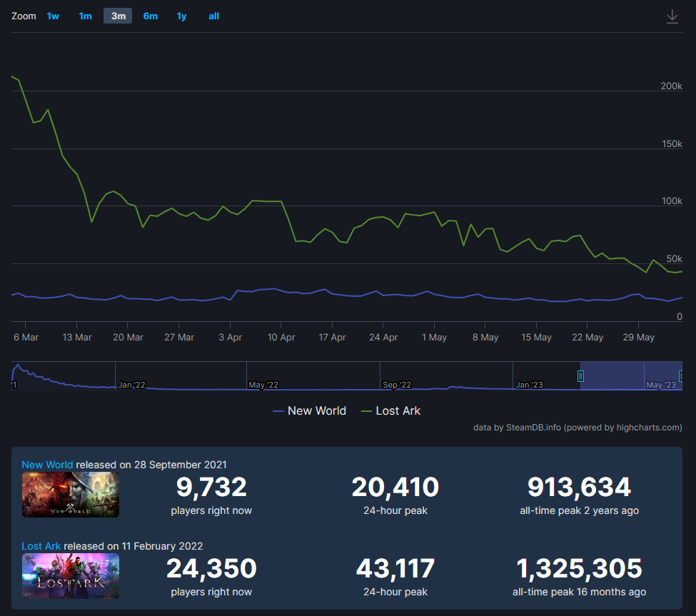This screenshot has height=616, width=696.
Task: Click the 10 Apr x-axis label
Action: coord(281,338)
